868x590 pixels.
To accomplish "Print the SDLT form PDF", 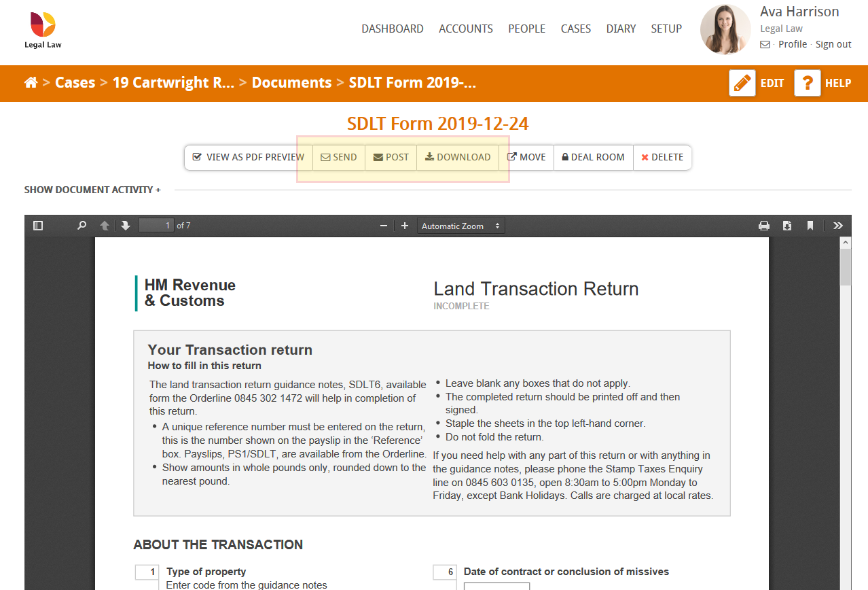I will (763, 225).
